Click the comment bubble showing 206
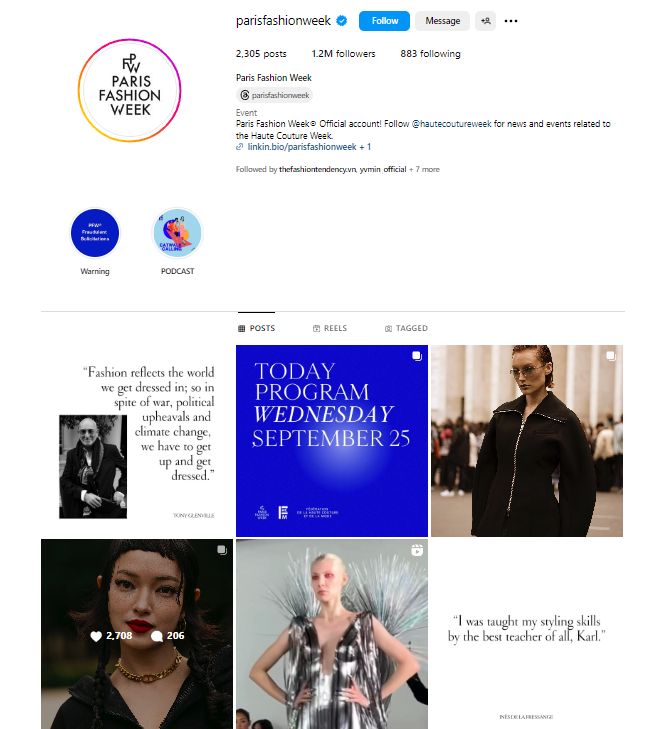660x729 pixels. point(157,636)
